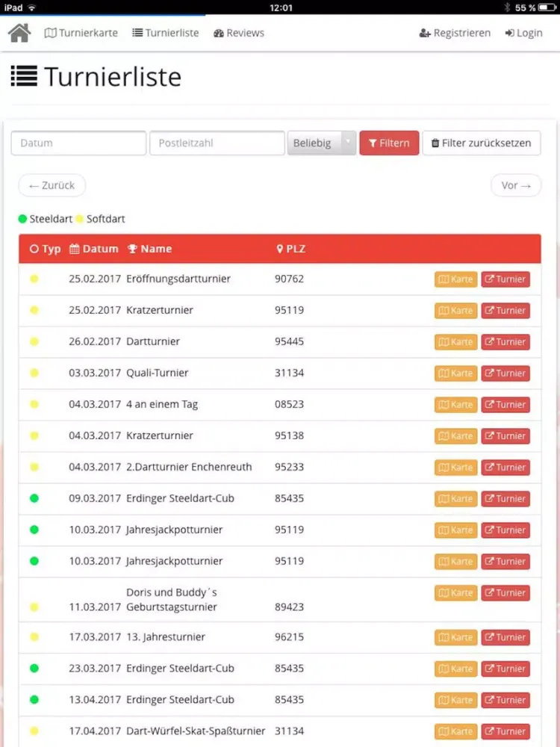Image resolution: width=560 pixels, height=747 pixels.
Task: Click the yellow type dot for Eröffnungsdartturnier
Action: click(34, 279)
